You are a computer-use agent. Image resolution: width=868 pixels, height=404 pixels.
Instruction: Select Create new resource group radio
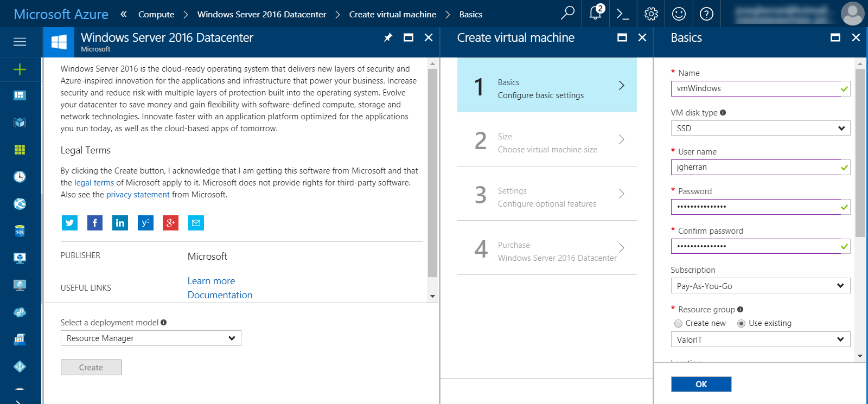[678, 324]
